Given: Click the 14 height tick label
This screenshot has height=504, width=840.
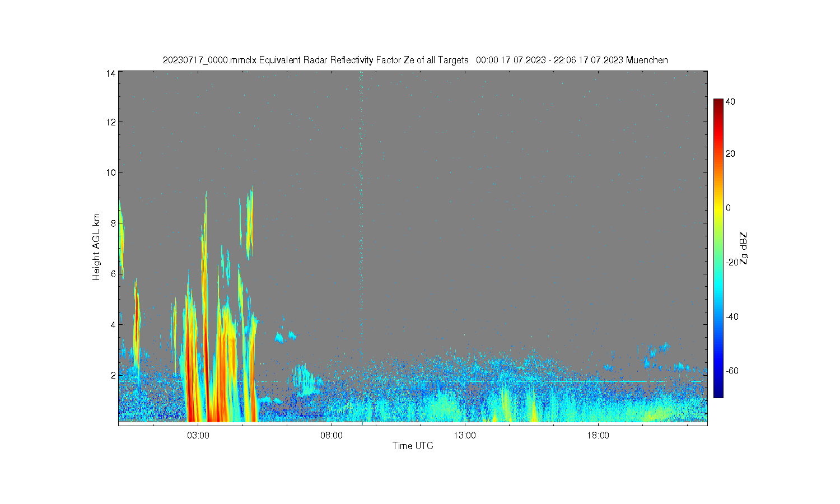Looking at the screenshot, I should pyautogui.click(x=111, y=73).
